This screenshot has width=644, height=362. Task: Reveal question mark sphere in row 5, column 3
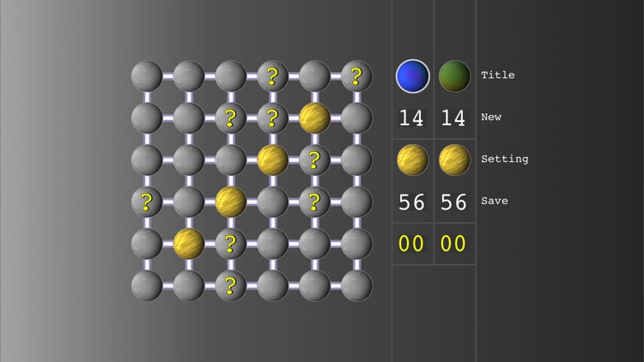pyautogui.click(x=231, y=244)
